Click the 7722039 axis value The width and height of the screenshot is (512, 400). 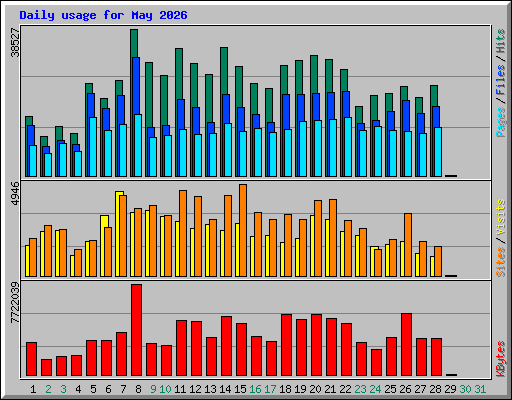click(15, 303)
